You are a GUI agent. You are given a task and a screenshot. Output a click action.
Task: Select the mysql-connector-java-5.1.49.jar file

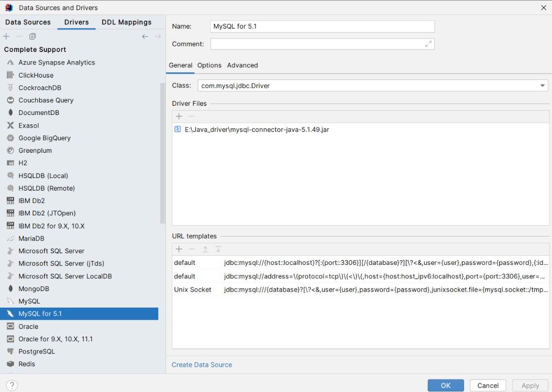[361, 130]
